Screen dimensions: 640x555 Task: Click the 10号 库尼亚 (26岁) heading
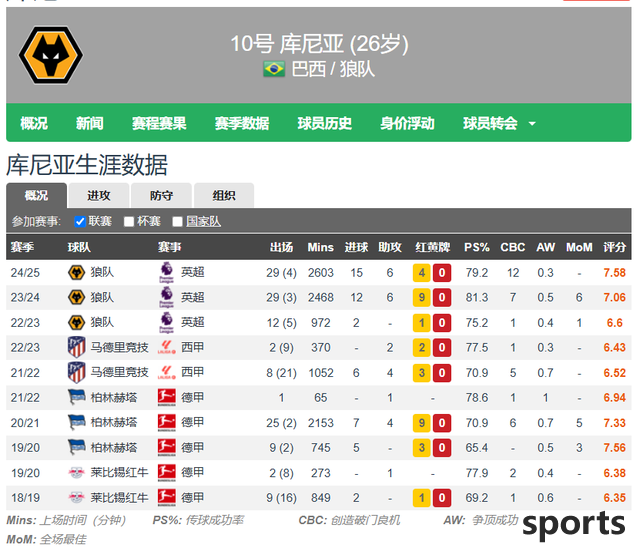(319, 43)
